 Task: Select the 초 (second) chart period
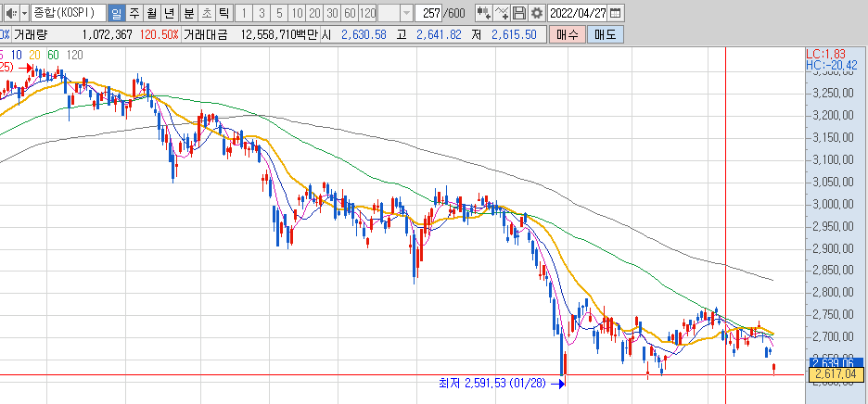pos(207,12)
